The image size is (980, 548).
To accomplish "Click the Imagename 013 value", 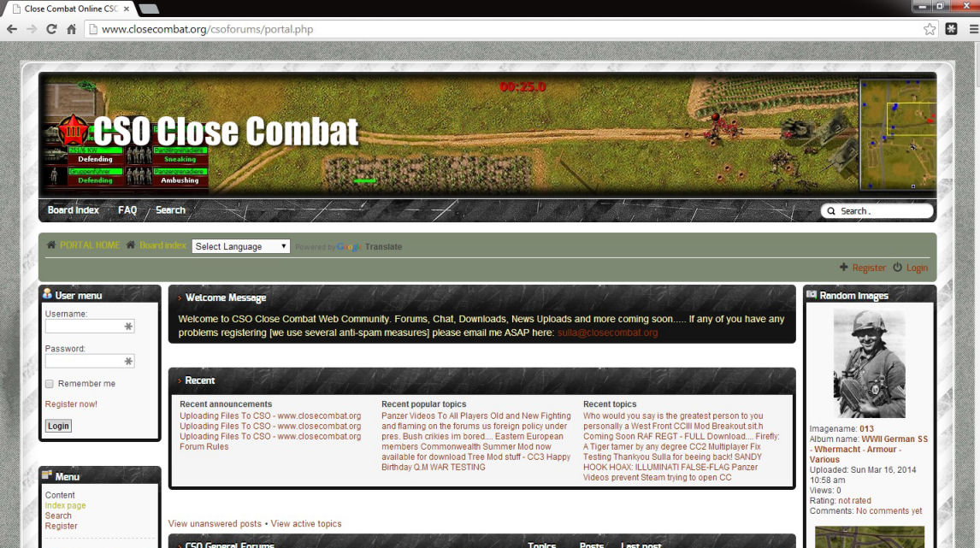I will (866, 428).
